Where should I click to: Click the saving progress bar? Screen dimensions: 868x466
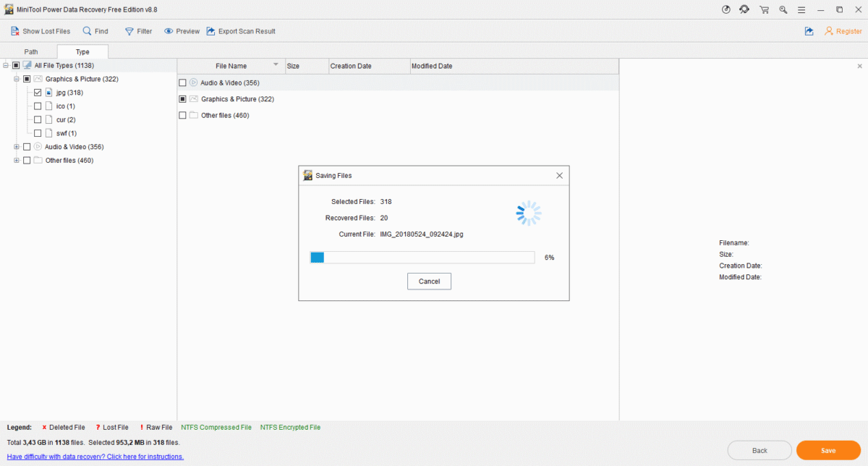(x=422, y=258)
